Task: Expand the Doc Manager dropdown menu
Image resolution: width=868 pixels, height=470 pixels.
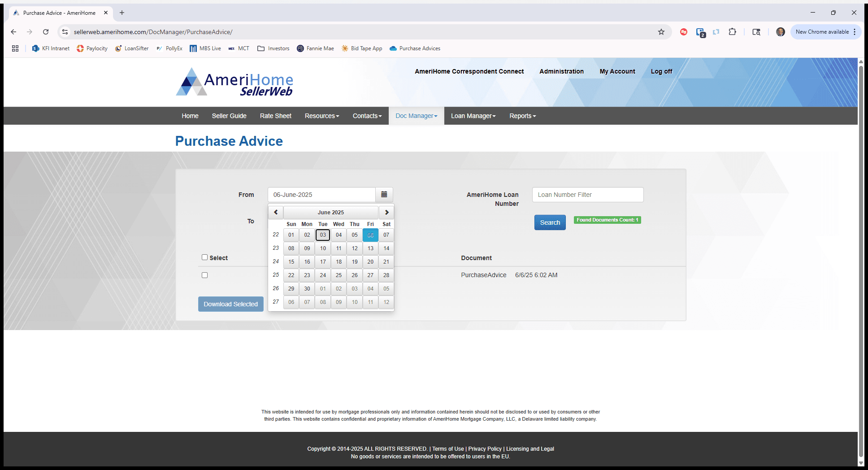Action: 417,116
